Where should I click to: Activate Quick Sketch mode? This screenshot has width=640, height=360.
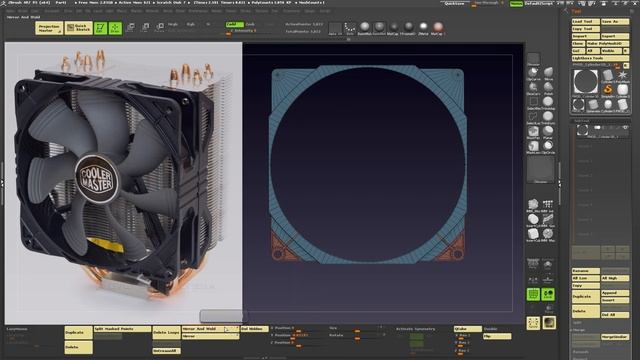coord(79,28)
